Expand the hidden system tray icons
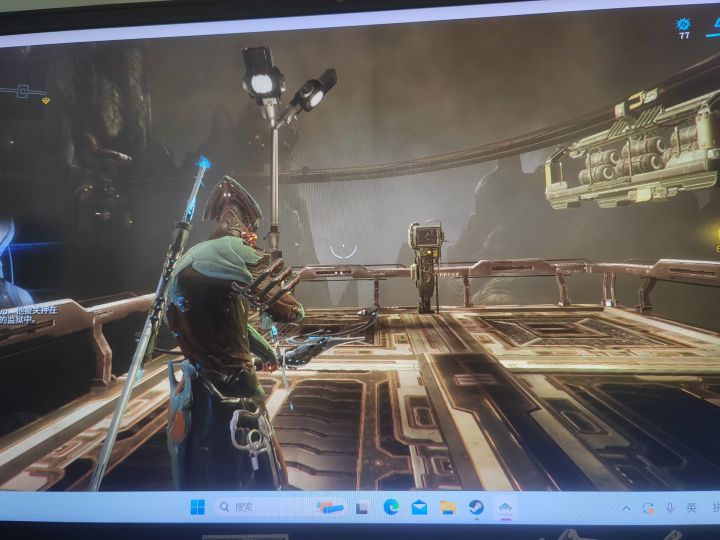Screen dimensions: 720x540 coord(626,508)
